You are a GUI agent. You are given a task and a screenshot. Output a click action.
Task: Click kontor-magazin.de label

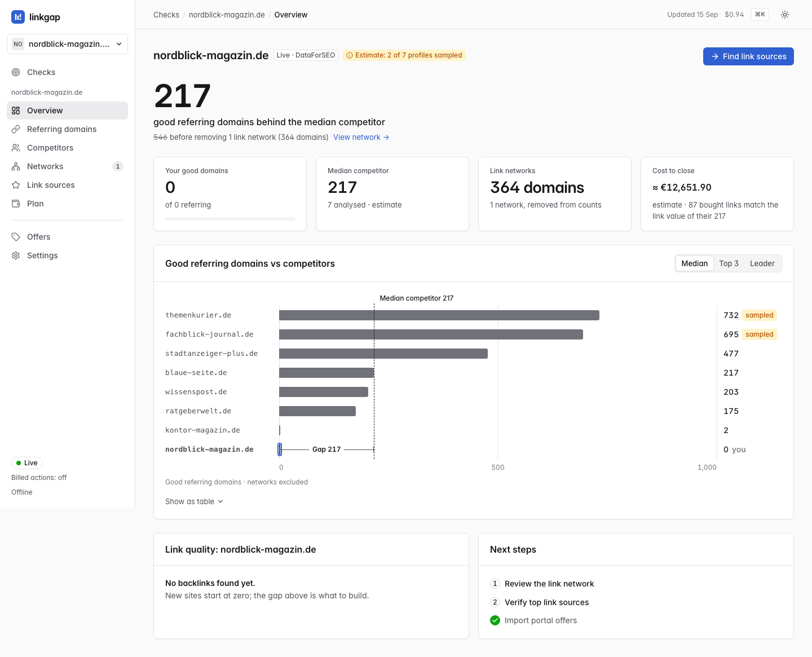202,430
